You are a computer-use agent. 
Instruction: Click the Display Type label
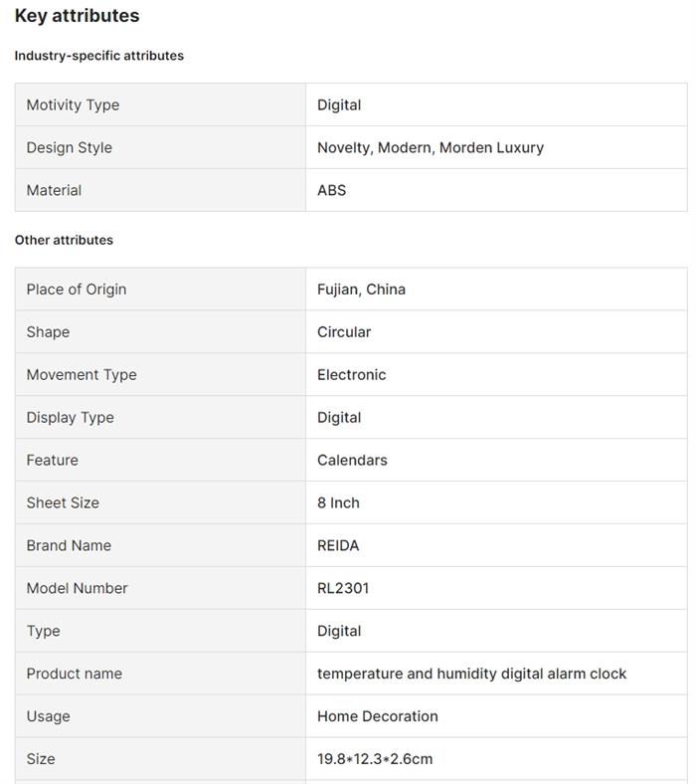pos(70,418)
